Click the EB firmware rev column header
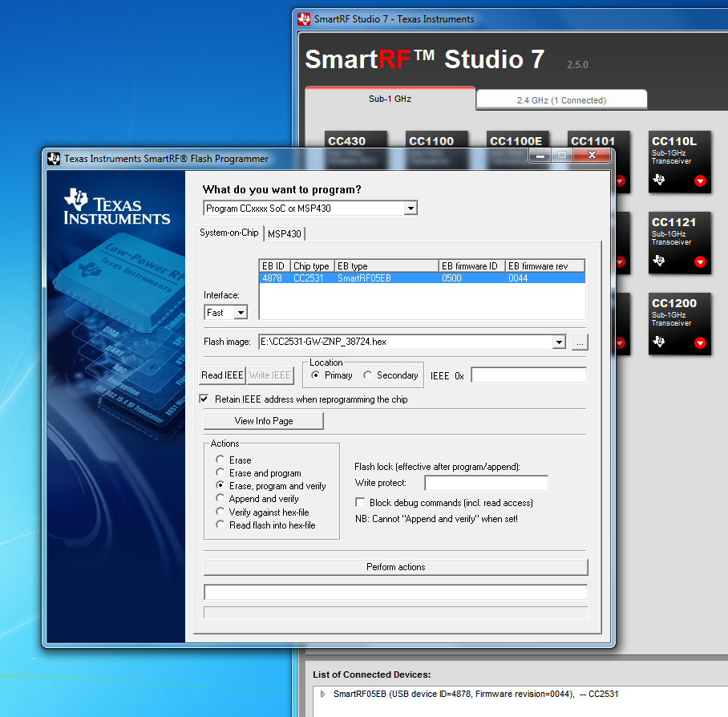Viewport: 728px width, 717px height. coord(545,266)
